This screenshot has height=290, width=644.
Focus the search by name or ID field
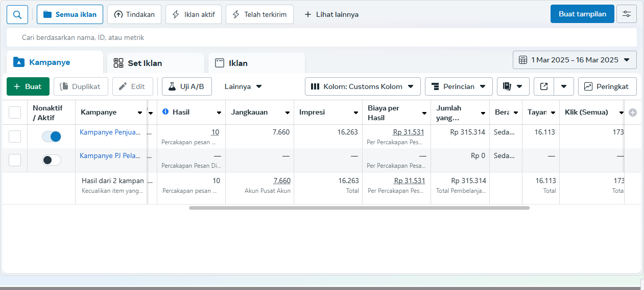click(322, 37)
